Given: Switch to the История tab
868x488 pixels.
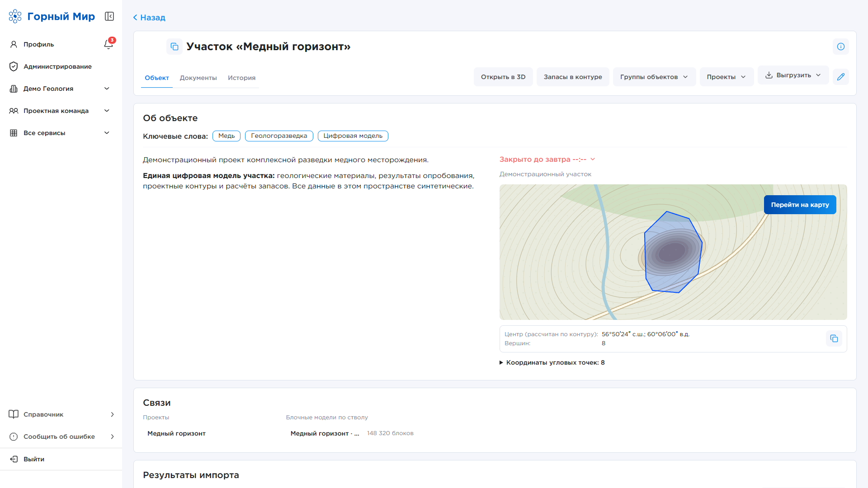Looking at the screenshot, I should click(x=241, y=78).
